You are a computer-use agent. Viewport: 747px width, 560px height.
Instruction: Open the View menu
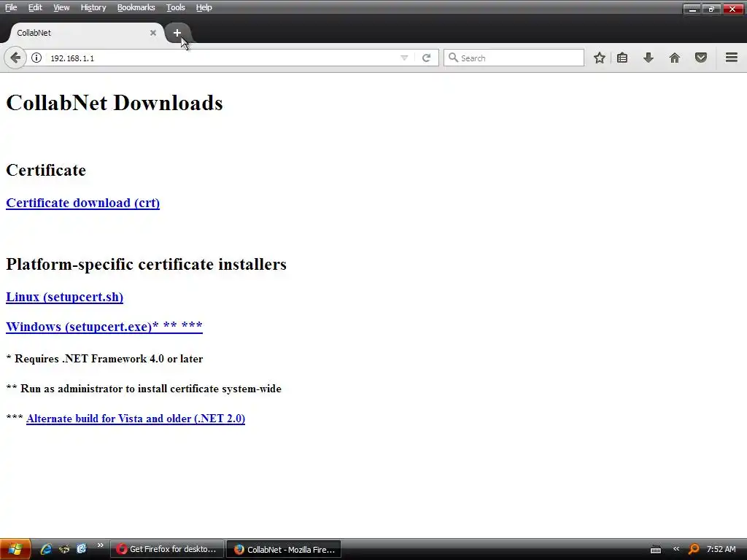pos(61,7)
